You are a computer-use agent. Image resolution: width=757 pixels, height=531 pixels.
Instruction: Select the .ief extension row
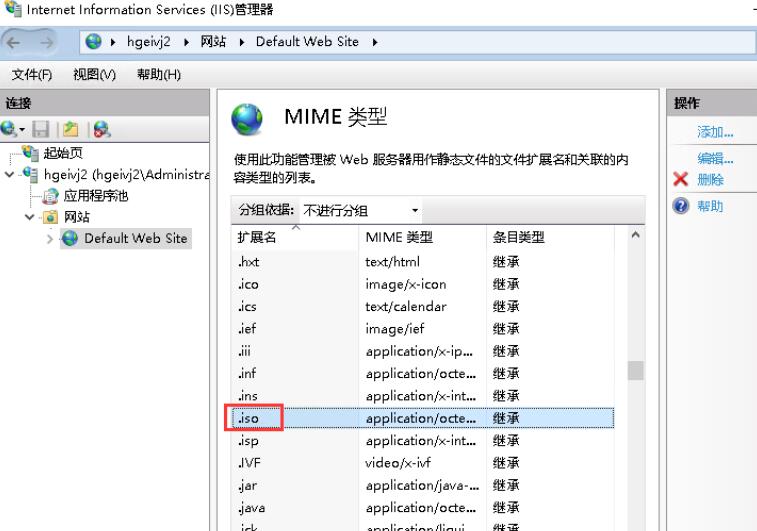tap(422, 329)
